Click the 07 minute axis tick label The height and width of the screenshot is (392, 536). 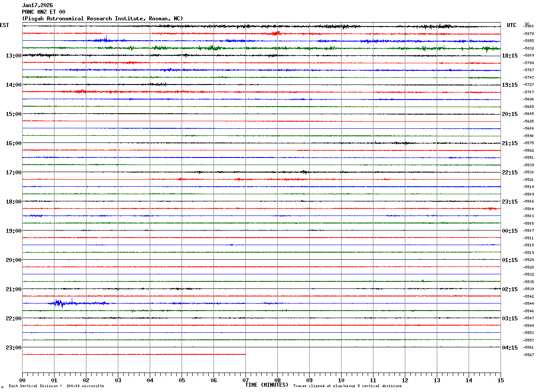(245, 380)
